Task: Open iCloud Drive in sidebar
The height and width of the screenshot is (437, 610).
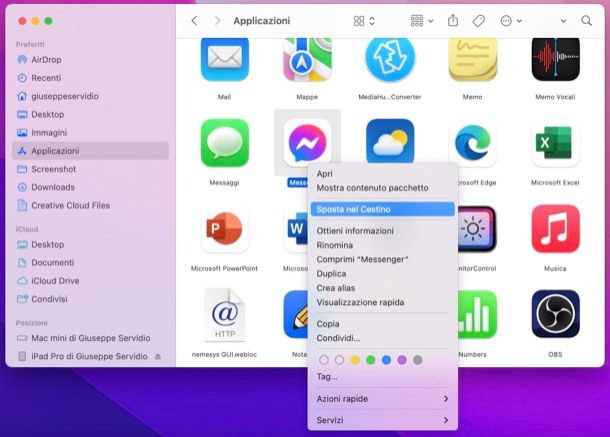Action: click(x=90, y=281)
